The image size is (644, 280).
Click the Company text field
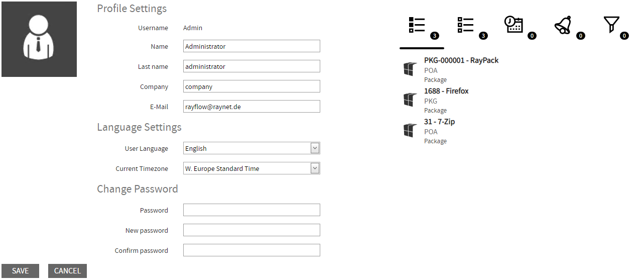point(251,86)
